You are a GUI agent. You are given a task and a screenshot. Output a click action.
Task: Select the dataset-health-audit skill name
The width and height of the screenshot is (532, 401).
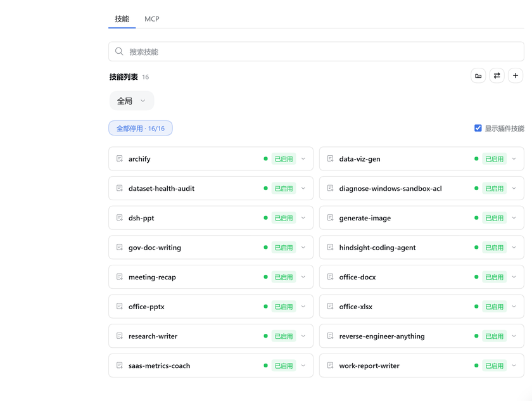click(161, 188)
